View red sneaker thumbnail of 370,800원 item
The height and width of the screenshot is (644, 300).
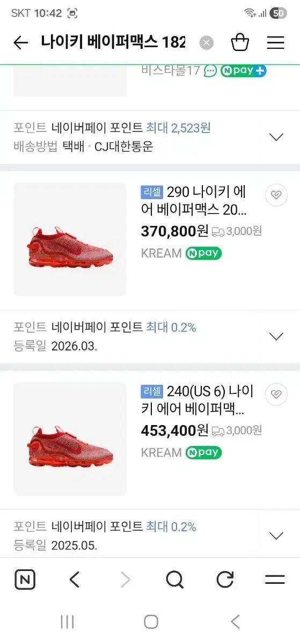70,239
